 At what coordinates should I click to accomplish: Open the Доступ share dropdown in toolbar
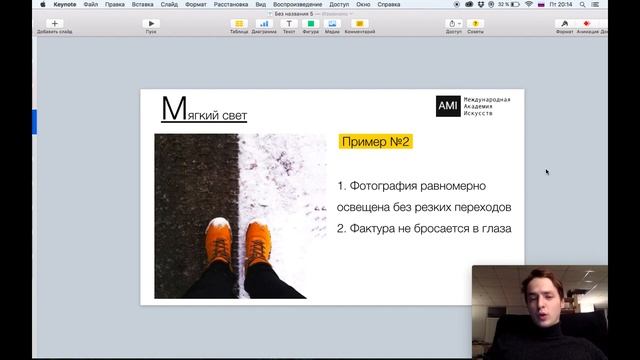point(453,24)
